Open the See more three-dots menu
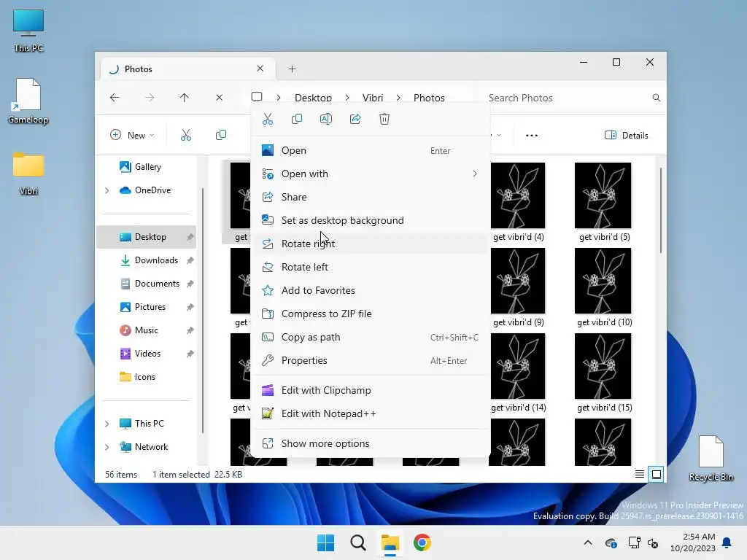This screenshot has width=747, height=560. [532, 135]
